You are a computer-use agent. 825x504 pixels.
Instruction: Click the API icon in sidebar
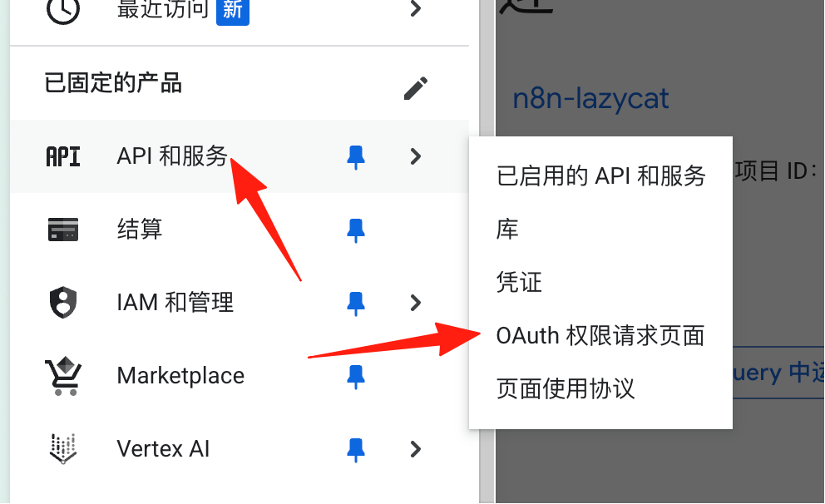63,156
